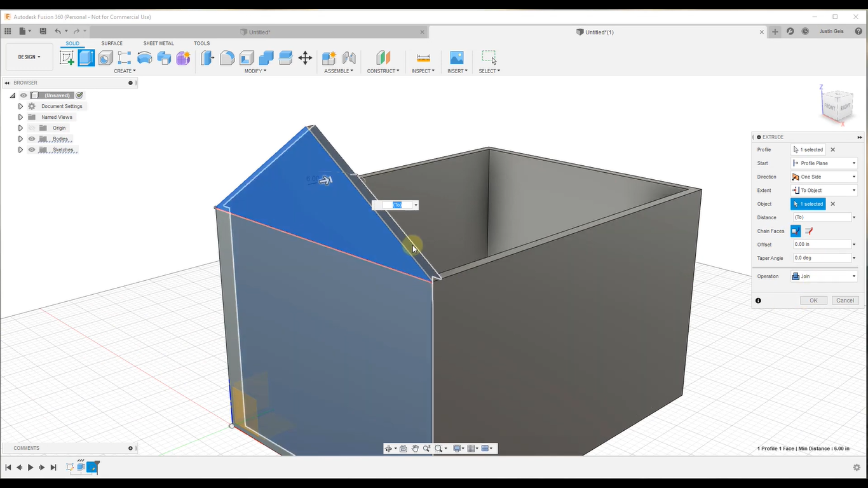Open the Operation dropdown showing Join

tap(824, 276)
